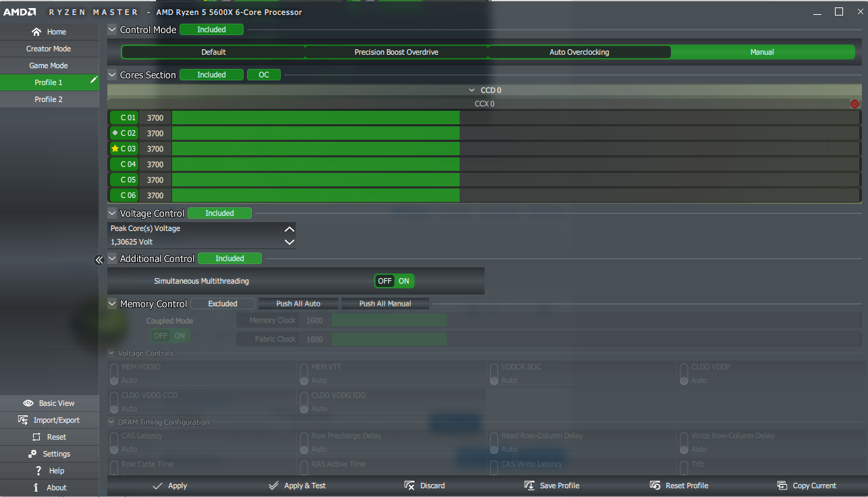Screen dimensions: 868x497
Task: Collapse the Voltage Control section
Action: [113, 213]
